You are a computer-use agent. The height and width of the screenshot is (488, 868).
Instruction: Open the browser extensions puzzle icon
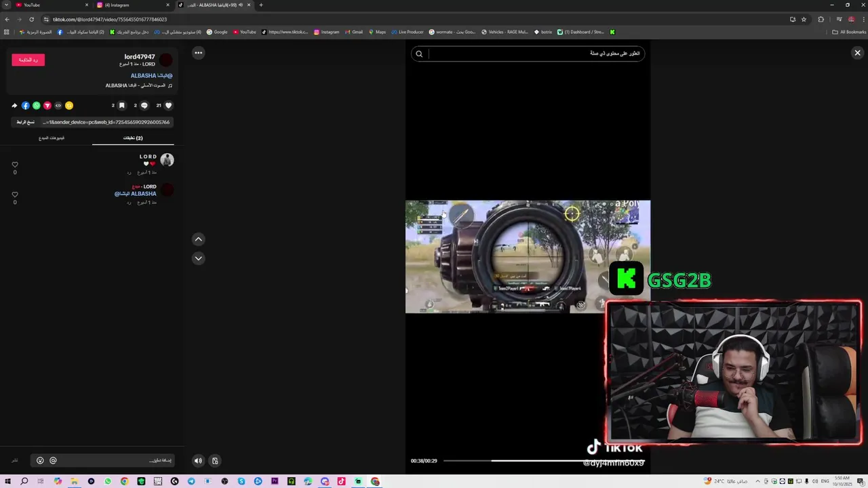[x=821, y=19]
